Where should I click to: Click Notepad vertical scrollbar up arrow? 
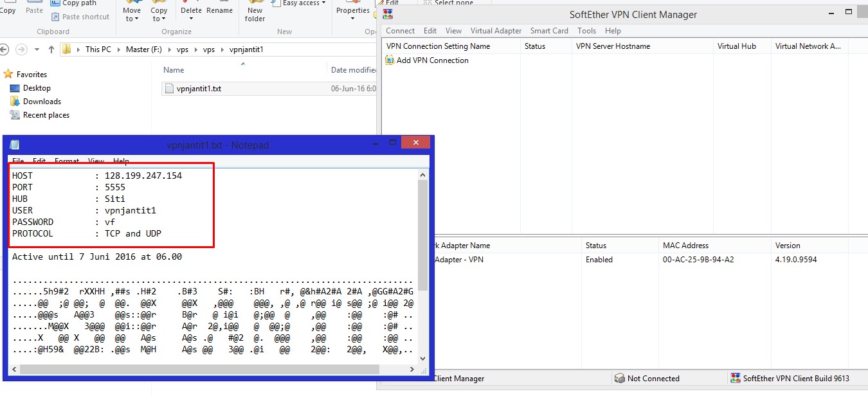pyautogui.click(x=422, y=175)
